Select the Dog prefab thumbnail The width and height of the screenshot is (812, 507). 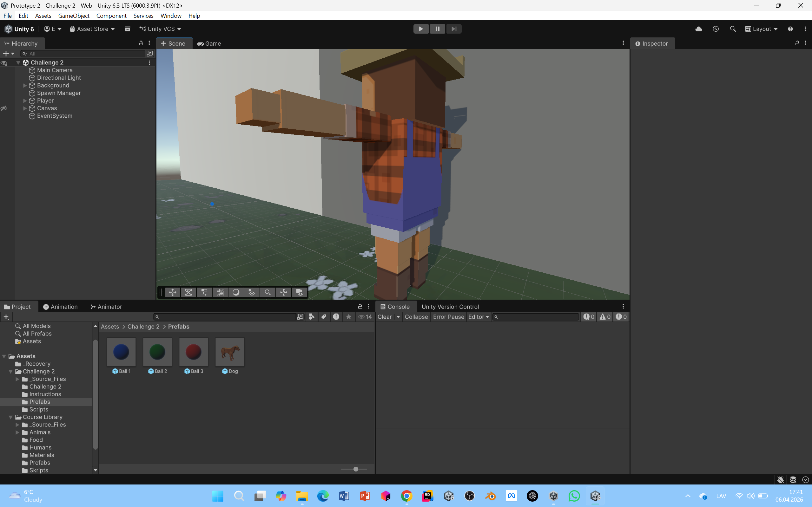tap(229, 352)
